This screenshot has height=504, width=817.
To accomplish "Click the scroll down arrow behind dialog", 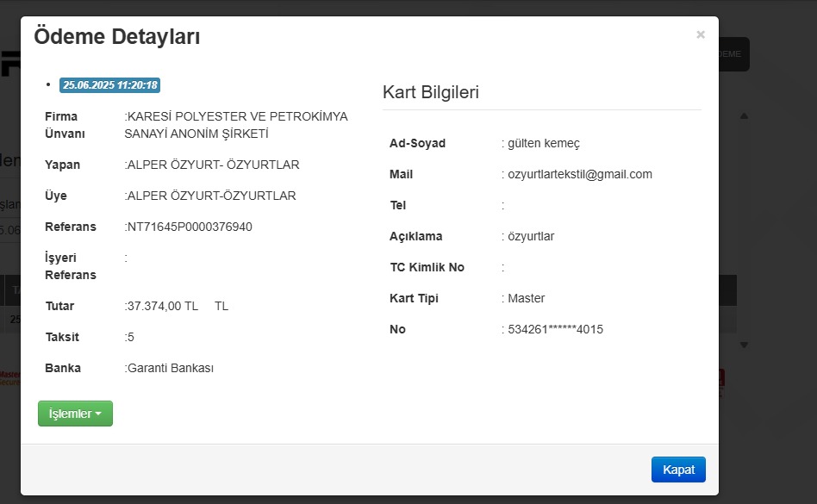I will click(x=744, y=345).
